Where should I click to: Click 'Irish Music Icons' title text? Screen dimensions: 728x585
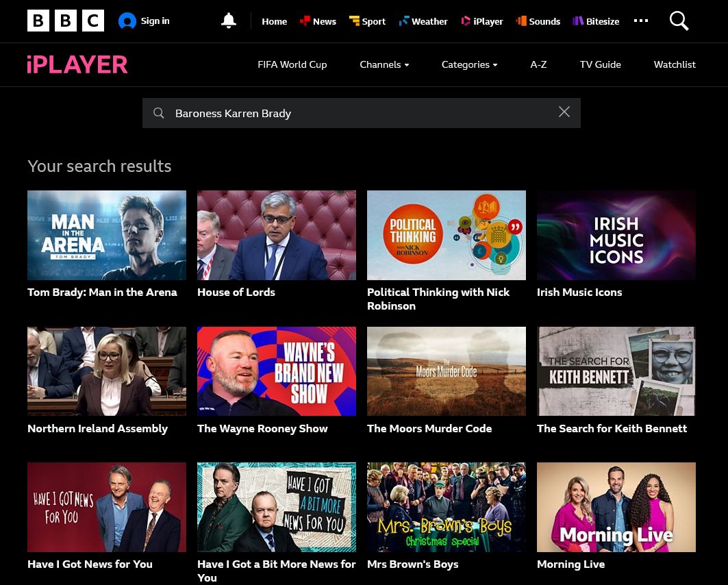(579, 292)
